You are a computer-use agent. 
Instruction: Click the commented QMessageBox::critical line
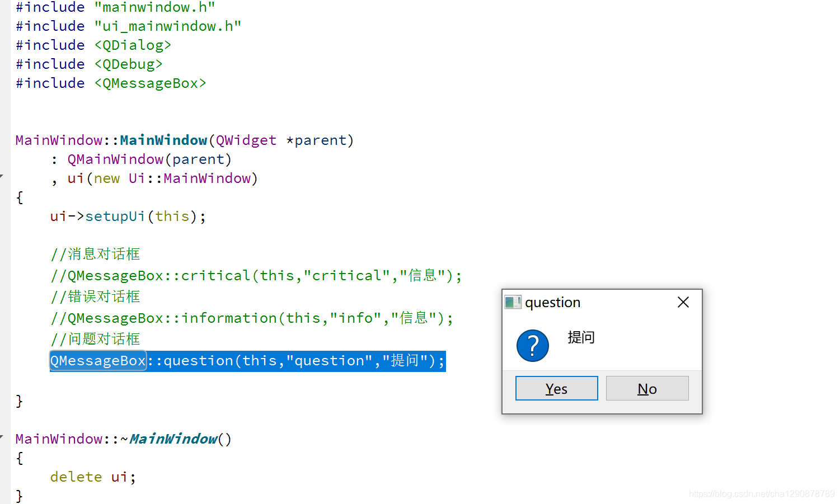[x=256, y=275]
